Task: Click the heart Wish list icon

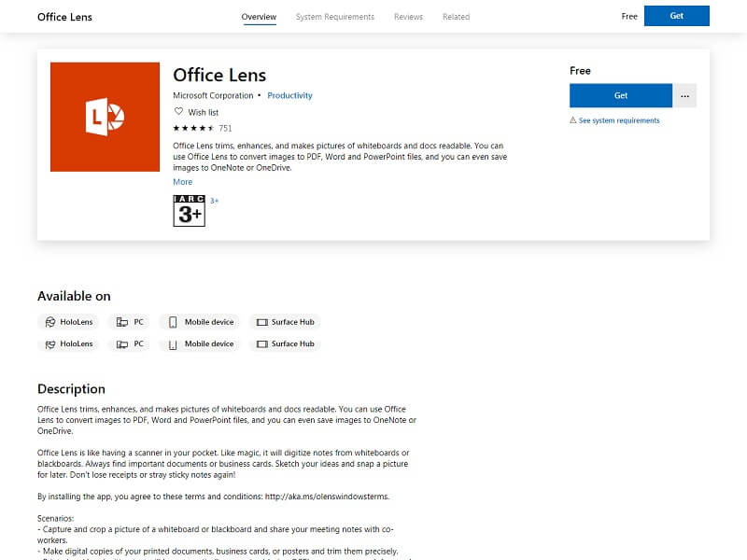Action: point(178,111)
